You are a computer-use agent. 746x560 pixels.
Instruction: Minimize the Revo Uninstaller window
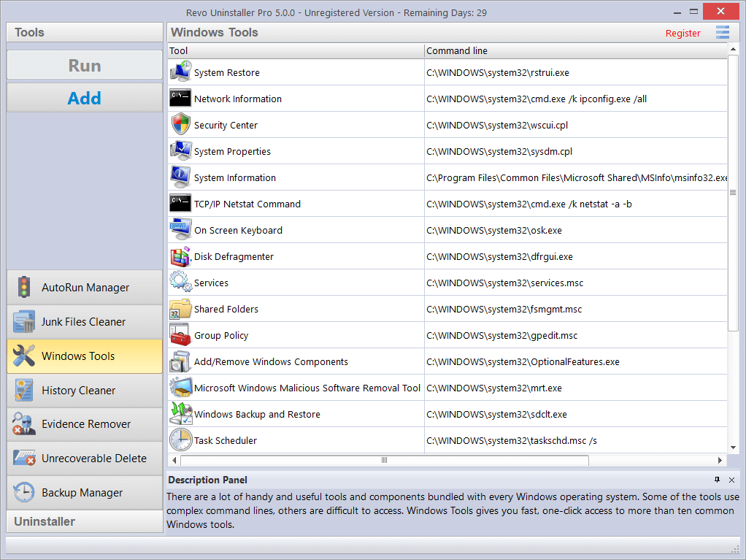point(677,12)
